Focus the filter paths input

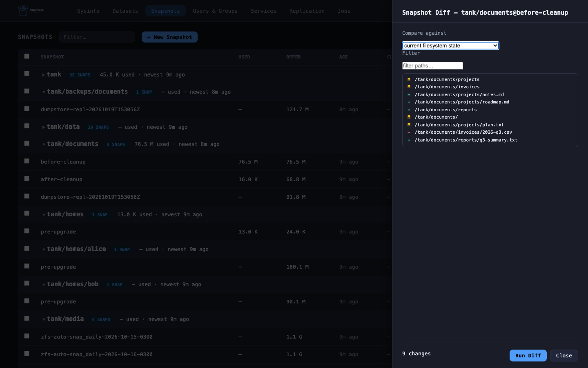432,66
